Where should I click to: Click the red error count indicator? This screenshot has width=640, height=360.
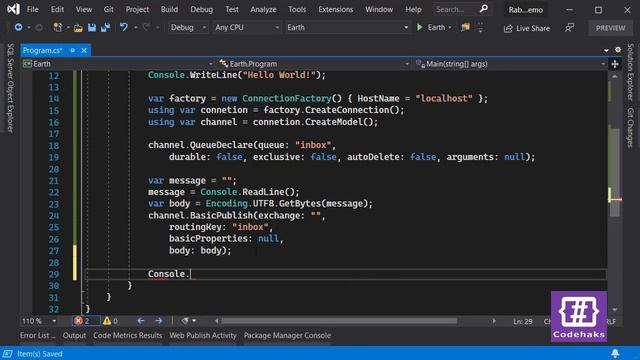[x=86, y=321]
